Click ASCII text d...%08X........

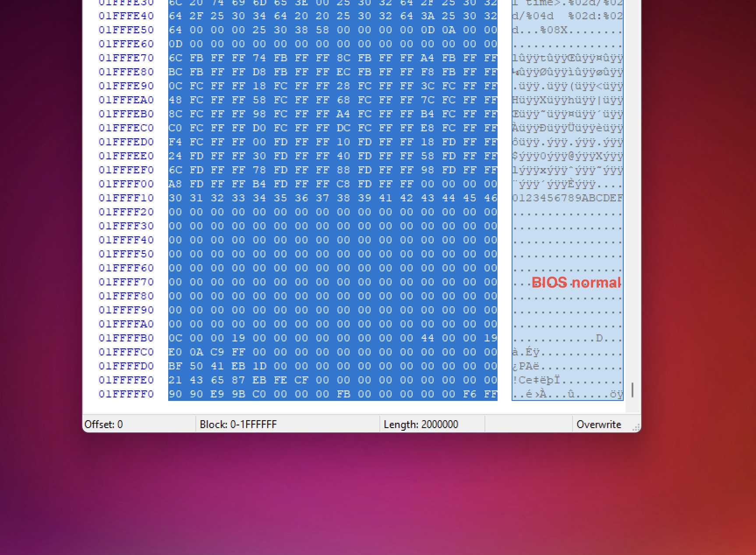(540, 30)
